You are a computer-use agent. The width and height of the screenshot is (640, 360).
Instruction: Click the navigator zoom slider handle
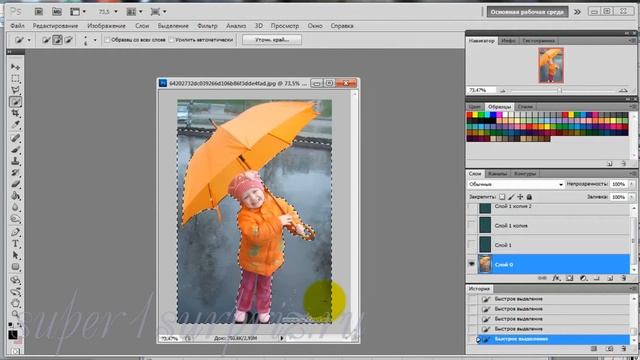click(560, 90)
